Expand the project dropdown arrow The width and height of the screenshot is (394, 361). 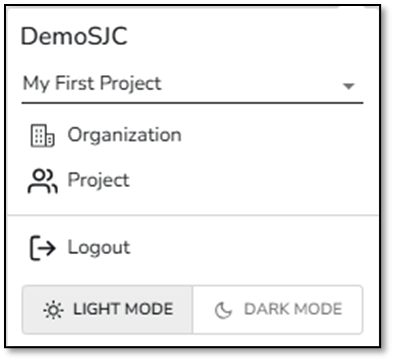(348, 86)
